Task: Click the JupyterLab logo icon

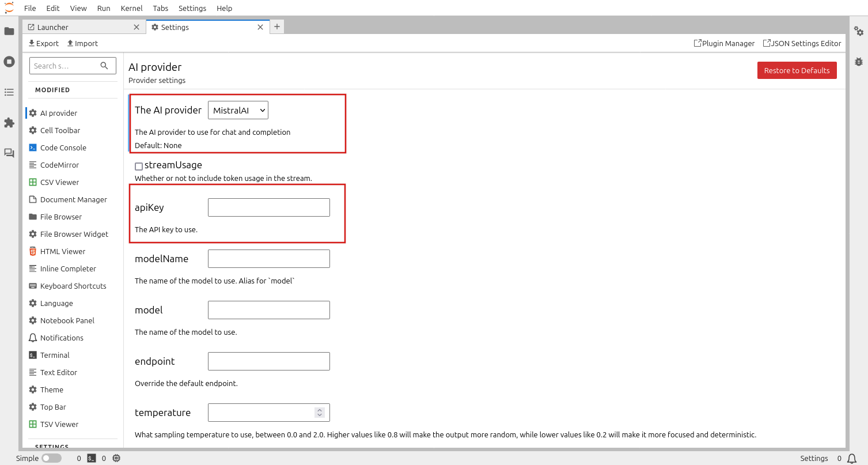Action: 9,8
